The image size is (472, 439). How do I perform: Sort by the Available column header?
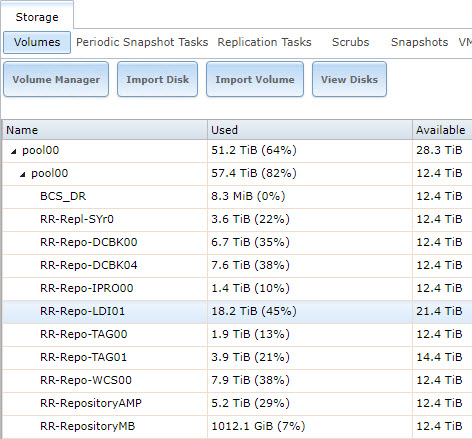[442, 130]
